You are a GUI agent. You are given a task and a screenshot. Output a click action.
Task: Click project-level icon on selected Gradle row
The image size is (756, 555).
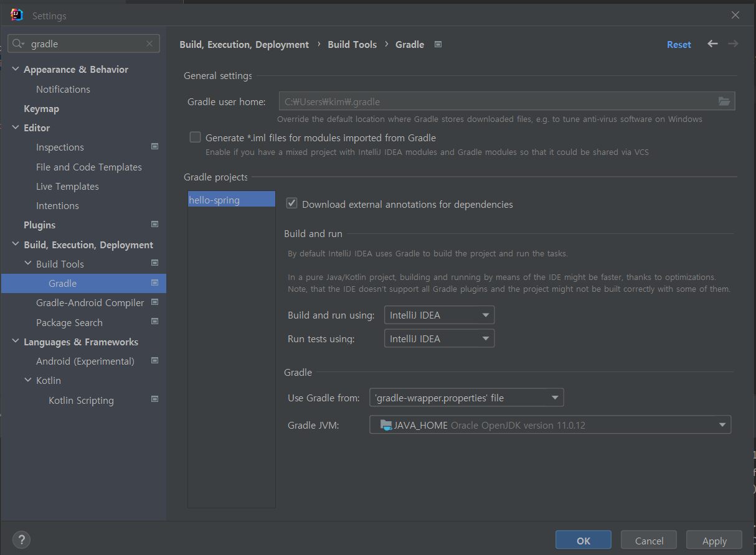point(155,283)
